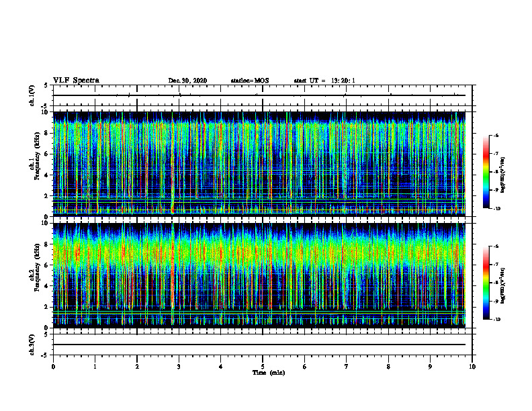The height and width of the screenshot is (411, 532).
Task: Click the time-axis tick label "8"
Action: [x=388, y=367]
